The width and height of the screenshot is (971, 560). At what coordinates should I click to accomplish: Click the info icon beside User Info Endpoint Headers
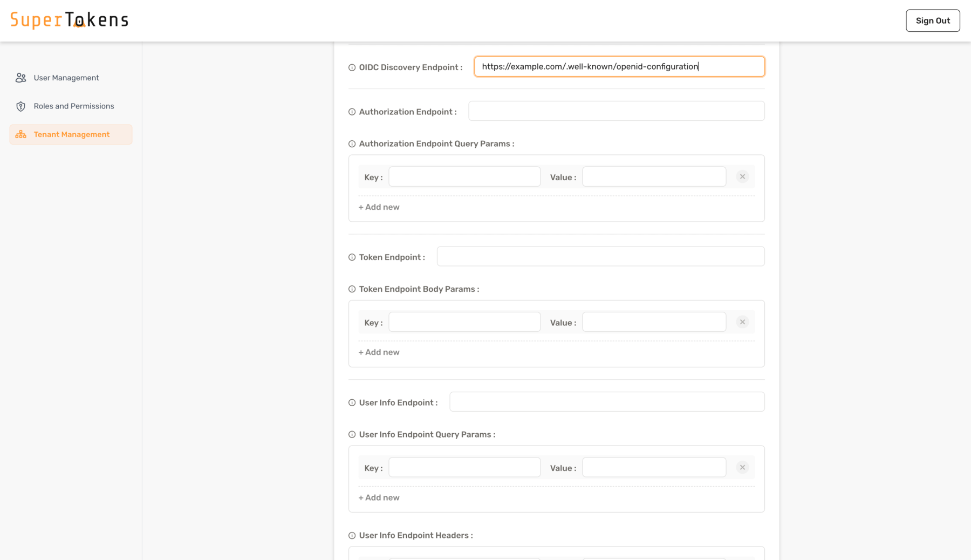[x=352, y=535]
